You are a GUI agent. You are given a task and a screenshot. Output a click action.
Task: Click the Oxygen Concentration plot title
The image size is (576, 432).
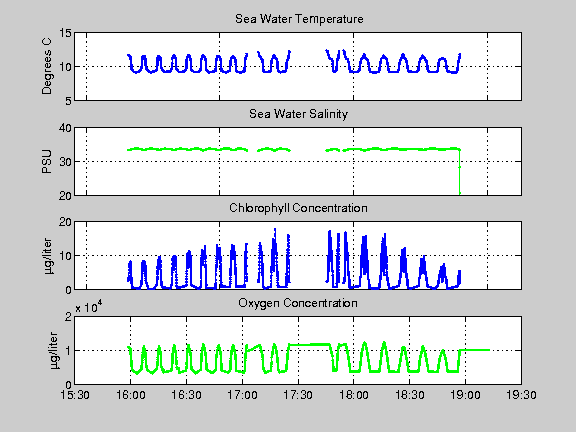coord(298,303)
